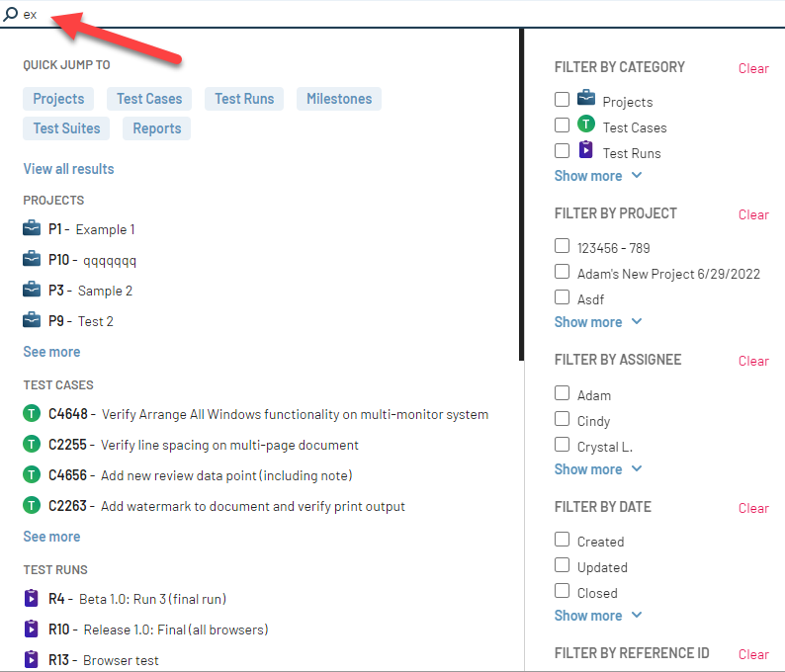Check the Created date filter

tap(562, 540)
